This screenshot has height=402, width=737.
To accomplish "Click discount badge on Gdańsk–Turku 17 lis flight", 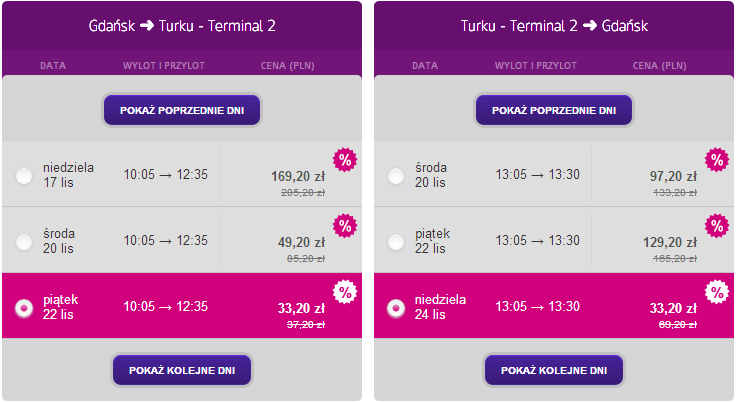I will 345,160.
